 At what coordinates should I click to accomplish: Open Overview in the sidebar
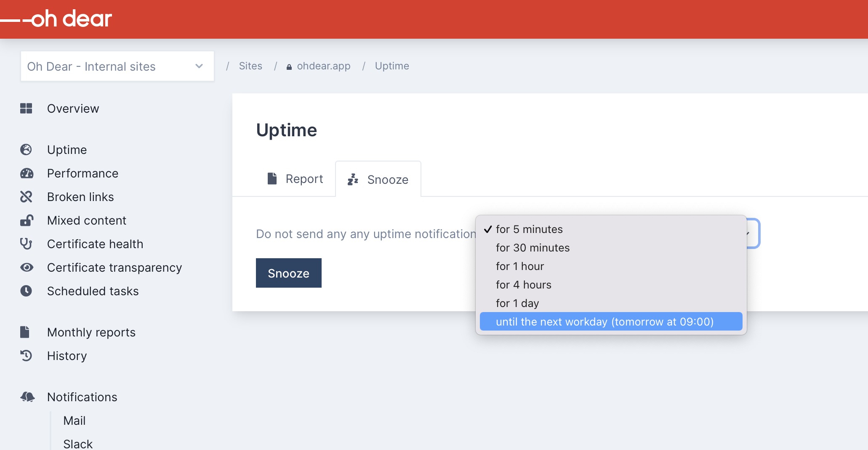click(x=73, y=109)
